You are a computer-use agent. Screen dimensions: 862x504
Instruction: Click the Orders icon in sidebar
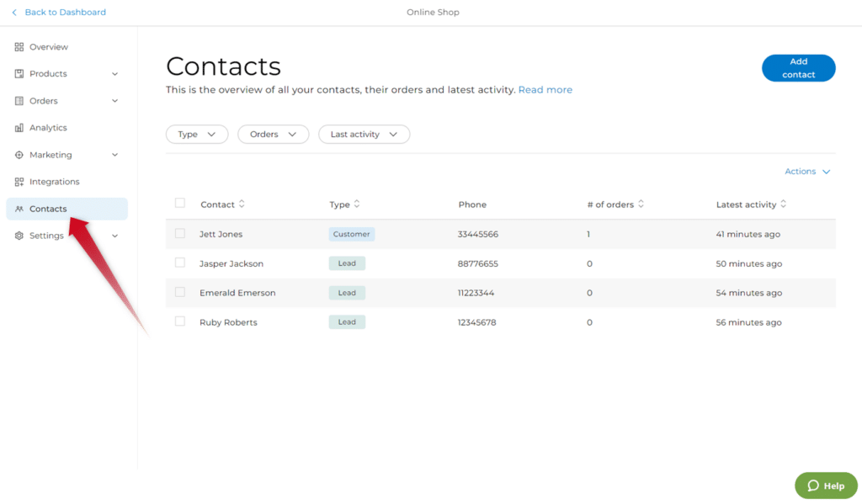[19, 101]
